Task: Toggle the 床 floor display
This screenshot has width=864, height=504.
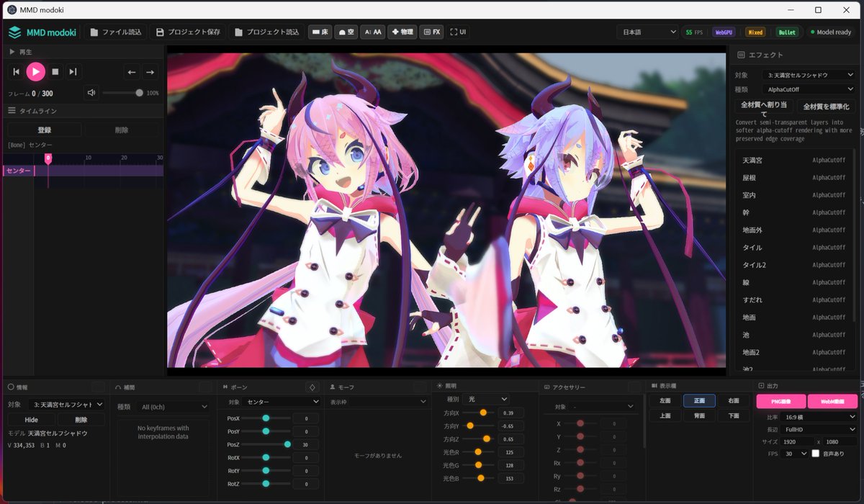Action: tap(320, 32)
